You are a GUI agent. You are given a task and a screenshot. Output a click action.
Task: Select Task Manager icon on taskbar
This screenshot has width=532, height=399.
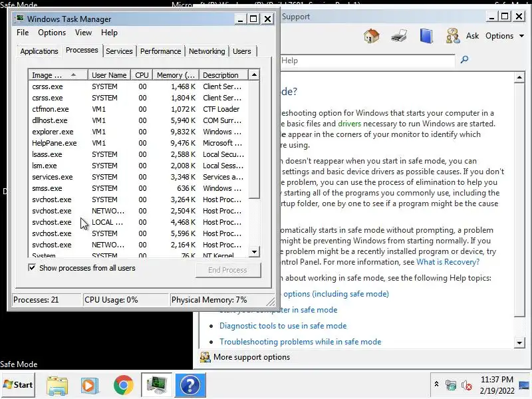(x=156, y=385)
